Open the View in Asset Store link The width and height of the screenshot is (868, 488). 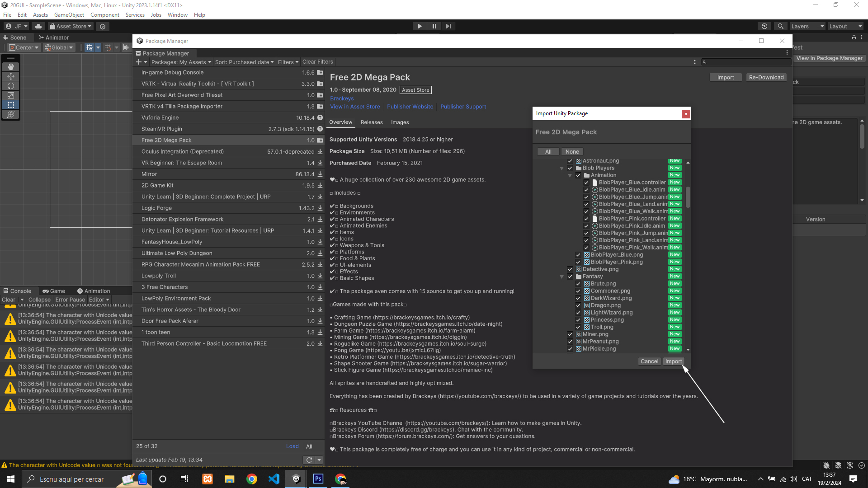point(355,107)
